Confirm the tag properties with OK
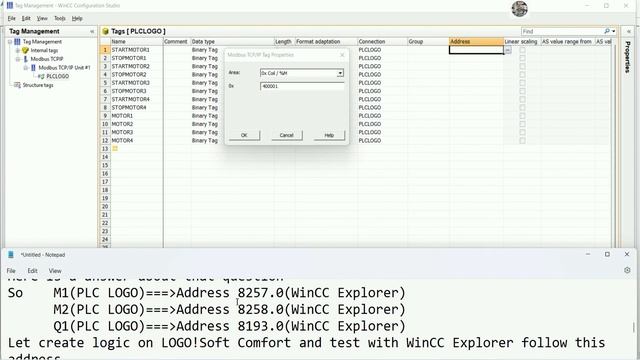The width and height of the screenshot is (640, 360). click(244, 135)
